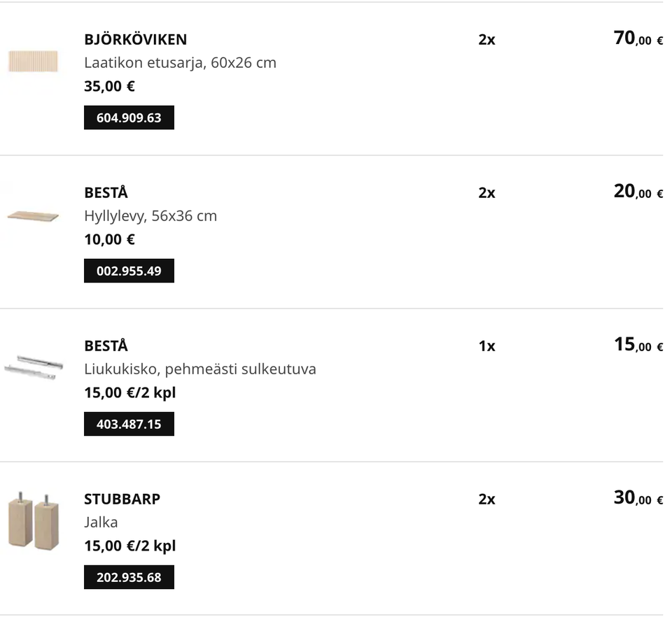Open the STUBBARP product name
This screenshot has width=672, height=617.
122,499
